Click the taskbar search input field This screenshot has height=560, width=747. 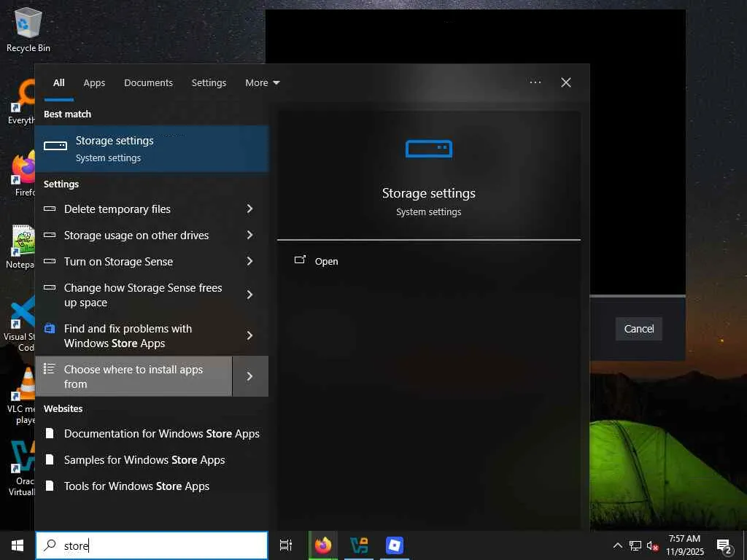pyautogui.click(x=152, y=545)
